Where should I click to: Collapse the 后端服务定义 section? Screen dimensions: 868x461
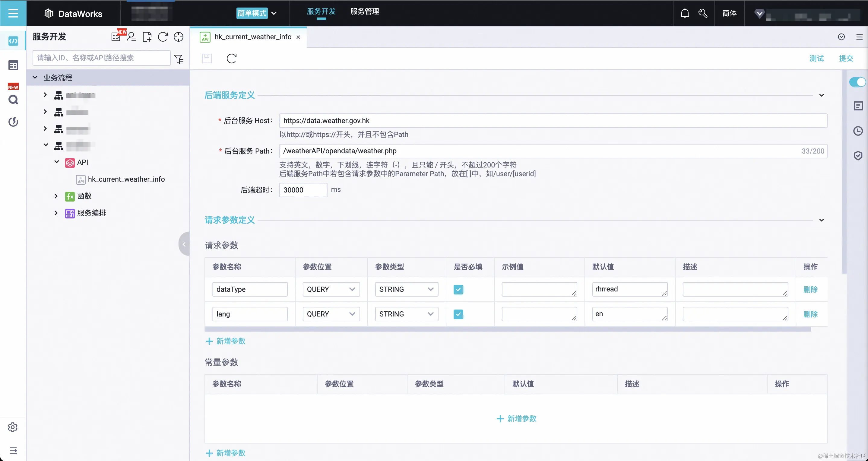pos(822,95)
